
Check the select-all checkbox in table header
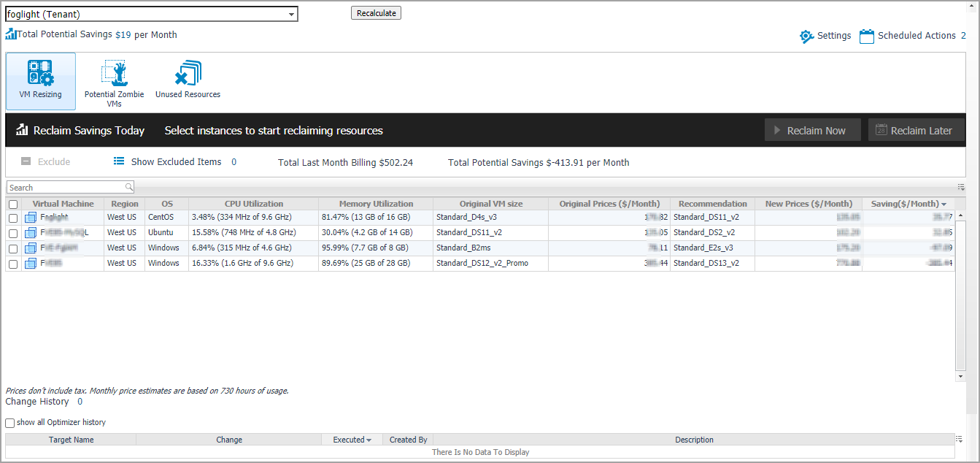13,204
